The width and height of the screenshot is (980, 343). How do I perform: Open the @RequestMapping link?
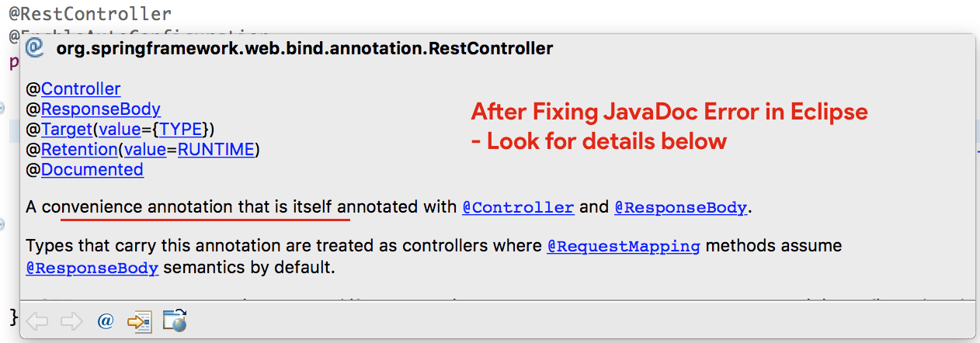tap(624, 246)
